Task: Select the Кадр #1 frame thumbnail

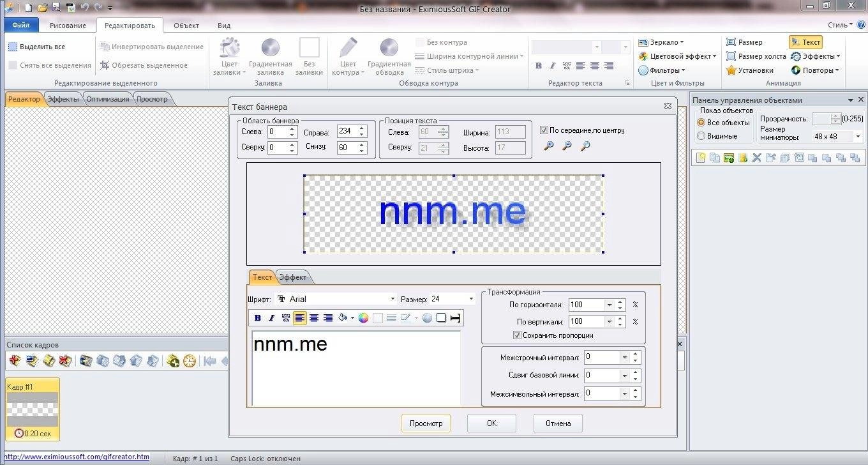Action: pos(33,409)
